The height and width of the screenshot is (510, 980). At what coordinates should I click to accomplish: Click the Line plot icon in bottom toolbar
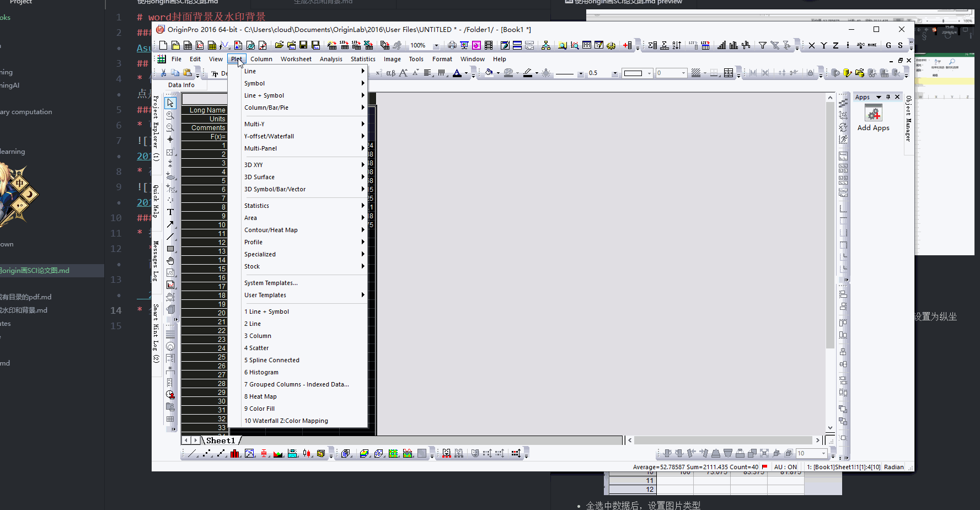pyautogui.click(x=192, y=453)
